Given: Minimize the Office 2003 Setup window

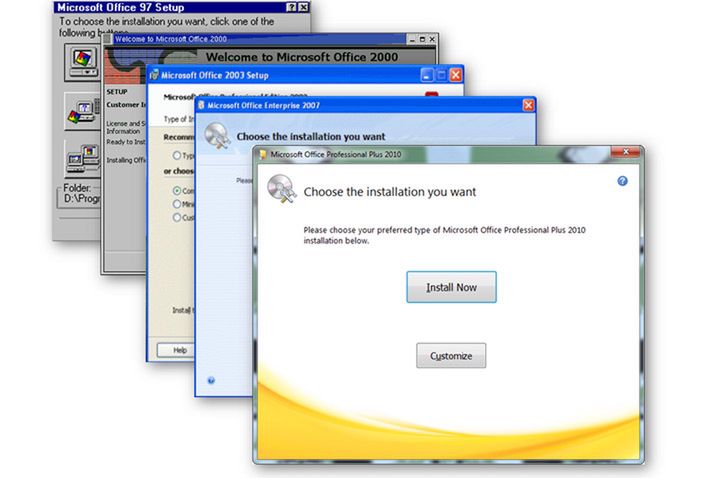Looking at the screenshot, I should tap(426, 75).
